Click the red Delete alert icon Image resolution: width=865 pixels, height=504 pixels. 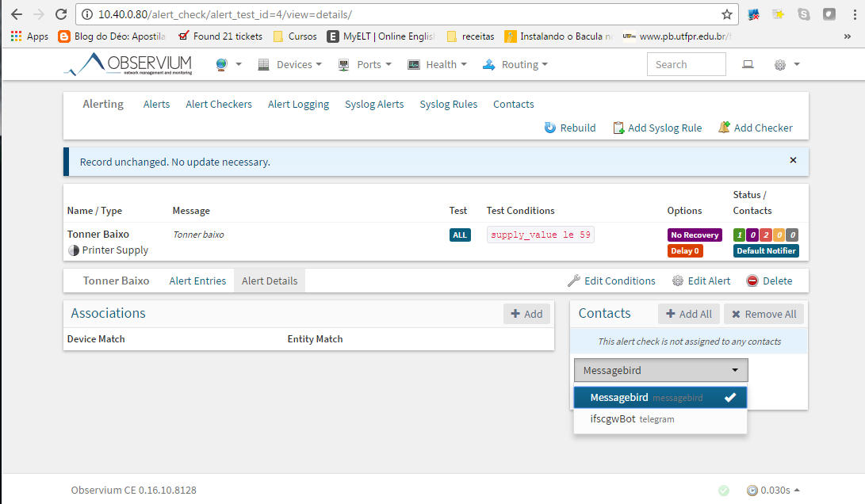point(752,281)
